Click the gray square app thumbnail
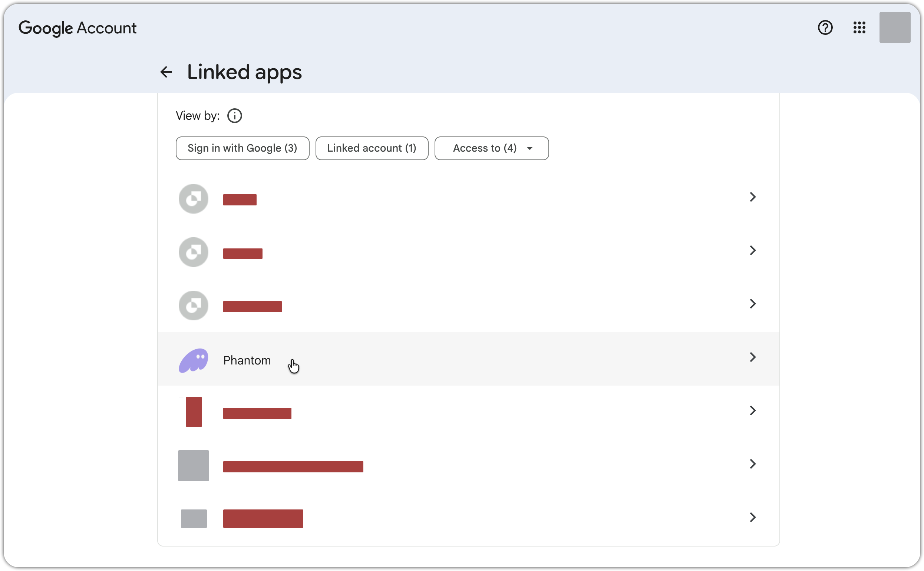 193,465
